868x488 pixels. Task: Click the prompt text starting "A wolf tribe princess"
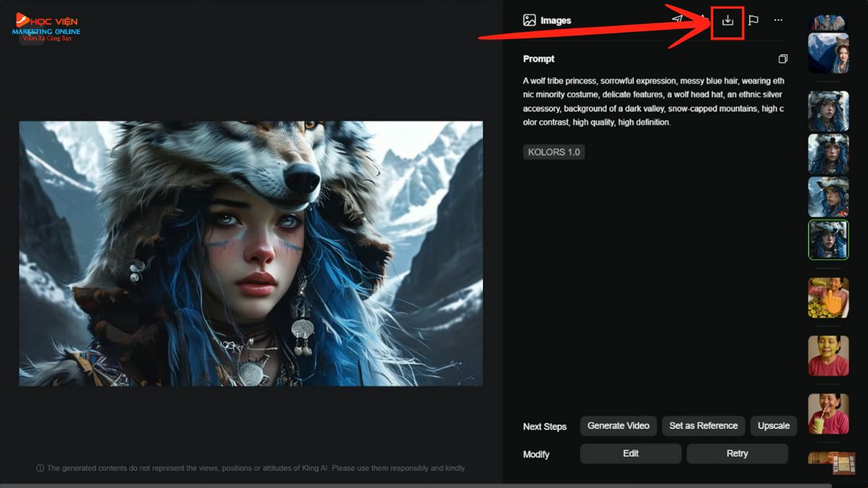click(x=653, y=102)
